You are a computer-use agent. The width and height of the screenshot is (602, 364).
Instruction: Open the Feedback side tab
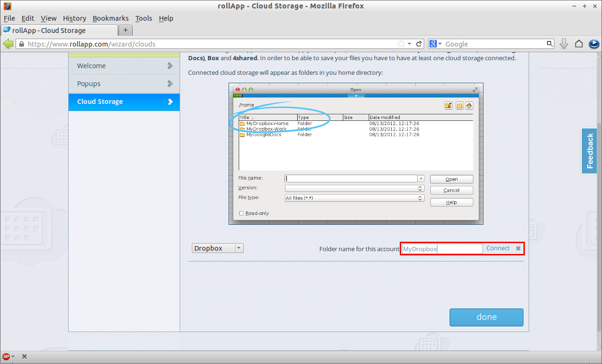pos(590,151)
